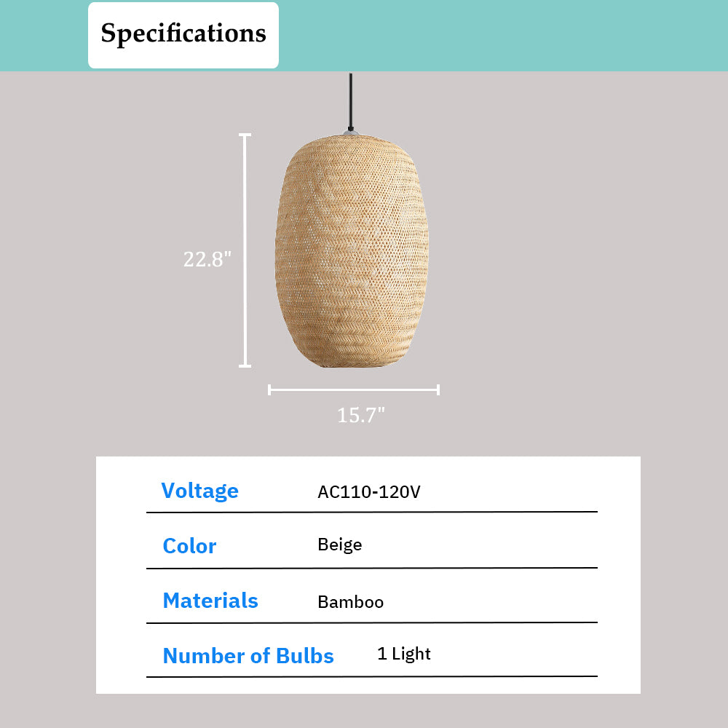
Task: Click the divider line under Voltage row
Action: (x=371, y=513)
